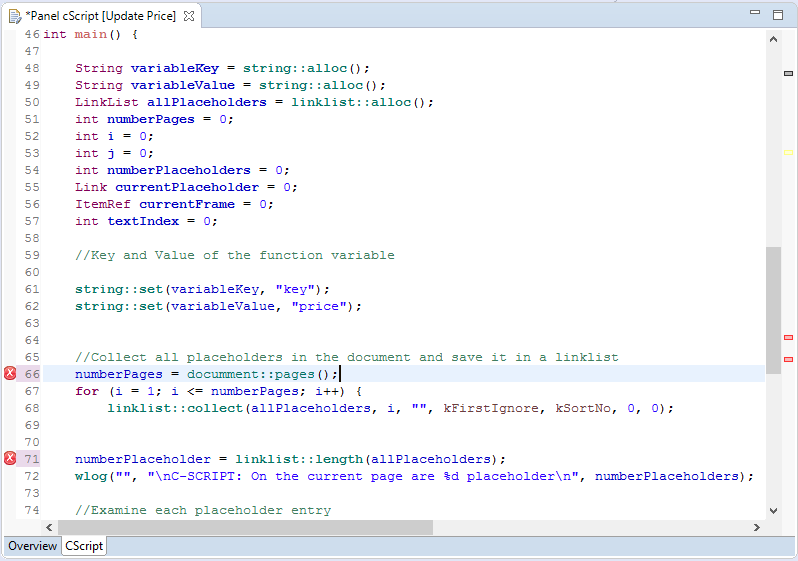
Task: Click the vertical scrollbar up arrow
Action: tap(773, 36)
